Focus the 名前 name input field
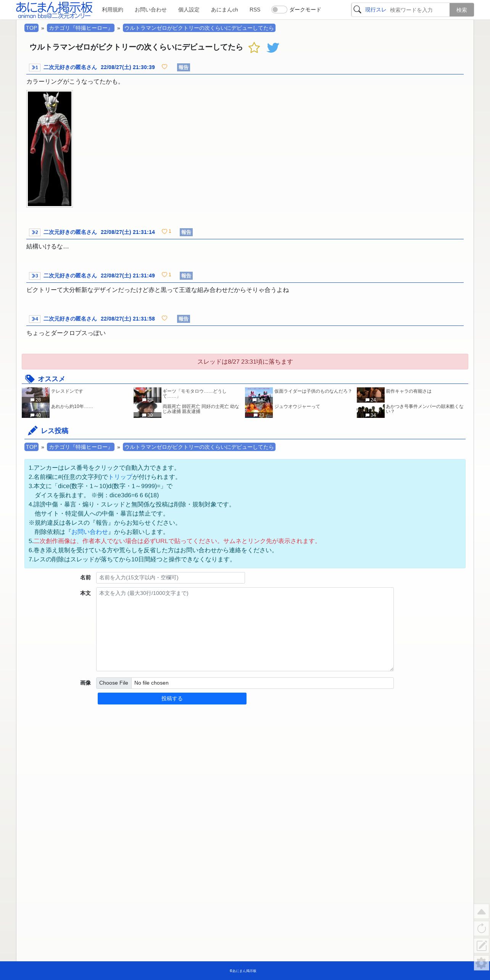This screenshot has width=490, height=980. [x=171, y=578]
